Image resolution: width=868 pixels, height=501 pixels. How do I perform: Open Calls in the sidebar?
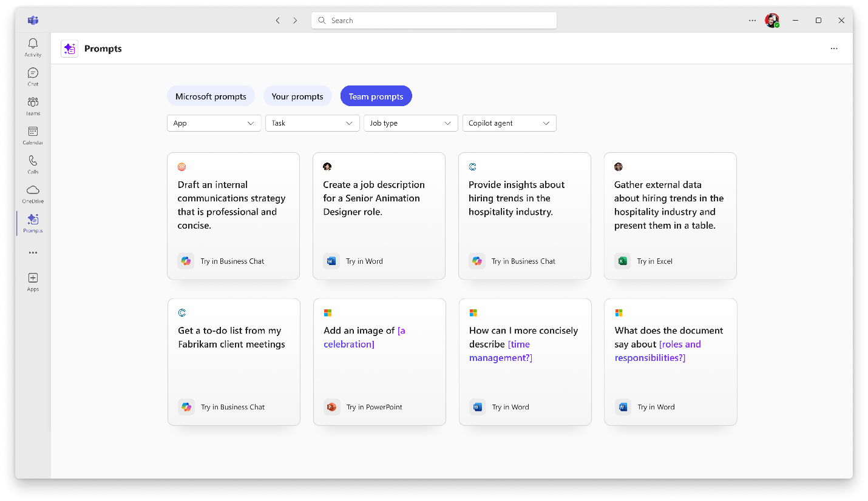click(33, 164)
